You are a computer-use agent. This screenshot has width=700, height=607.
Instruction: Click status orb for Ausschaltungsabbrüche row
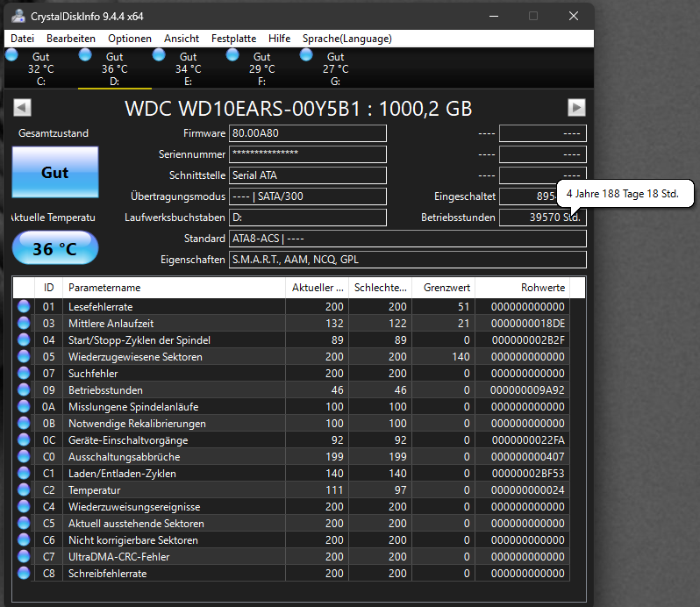pyautogui.click(x=24, y=457)
